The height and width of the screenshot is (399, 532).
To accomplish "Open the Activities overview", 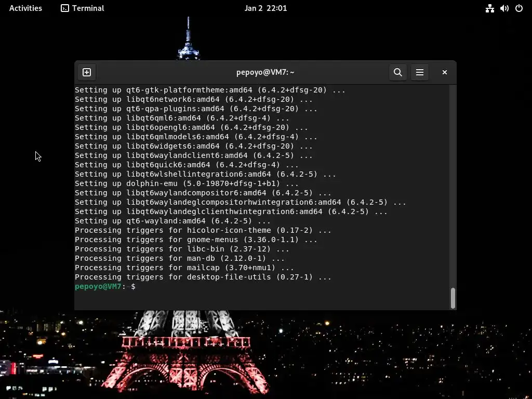I will tap(25, 8).
